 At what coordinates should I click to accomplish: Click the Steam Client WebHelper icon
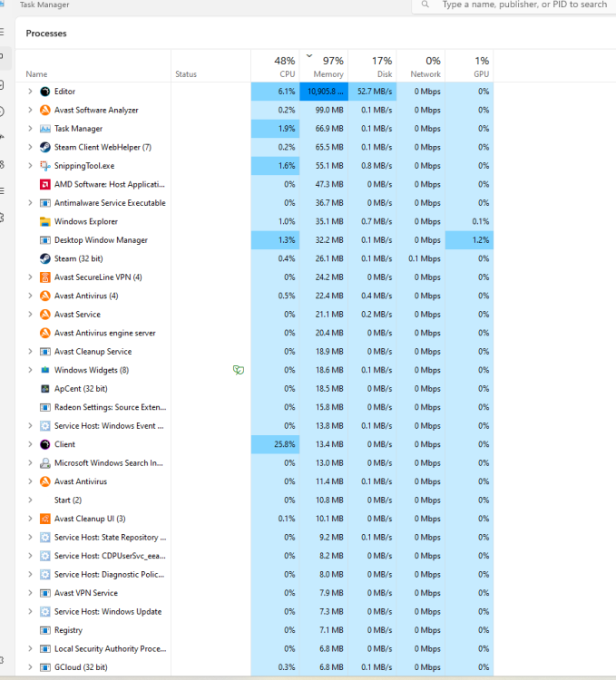coord(45,148)
